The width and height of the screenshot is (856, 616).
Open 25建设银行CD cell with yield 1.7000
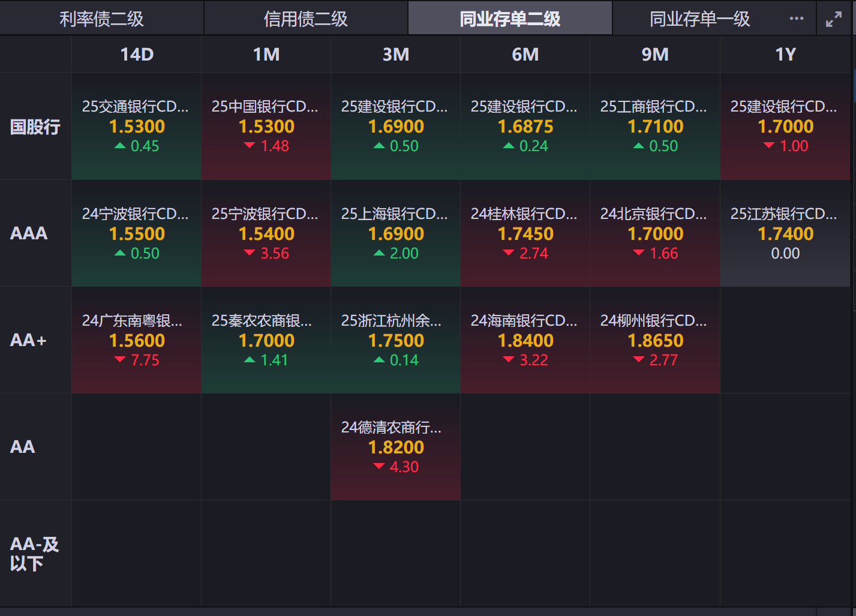[785, 127]
